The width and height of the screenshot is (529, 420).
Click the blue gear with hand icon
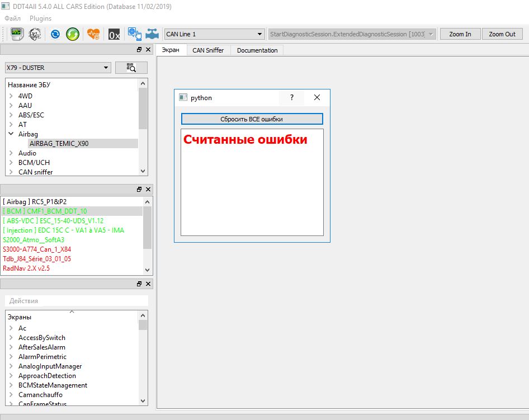(134, 34)
